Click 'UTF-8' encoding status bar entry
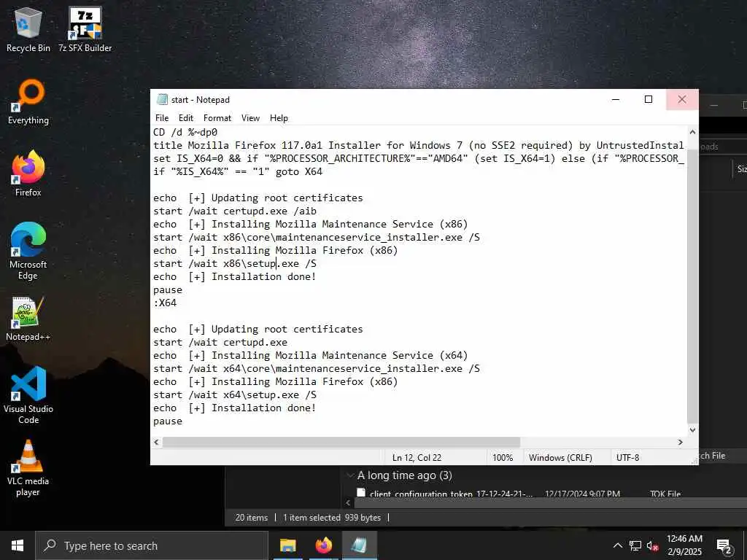This screenshot has width=747, height=560. [x=627, y=458]
